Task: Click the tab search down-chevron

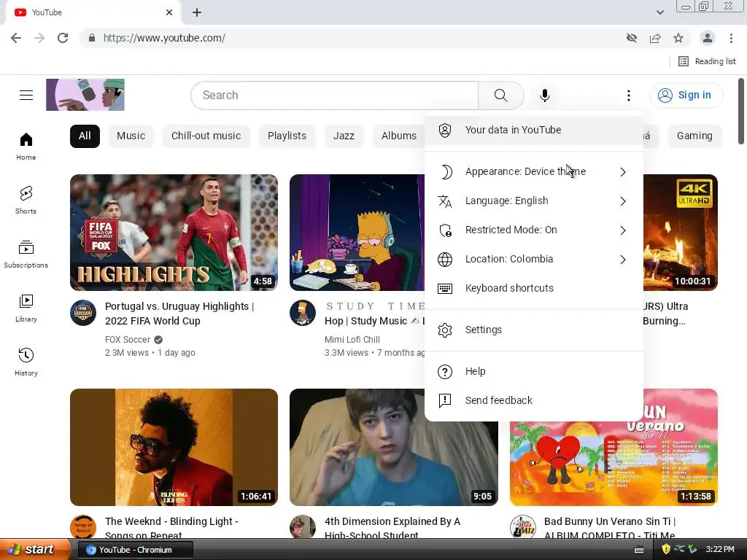Action: (x=659, y=12)
